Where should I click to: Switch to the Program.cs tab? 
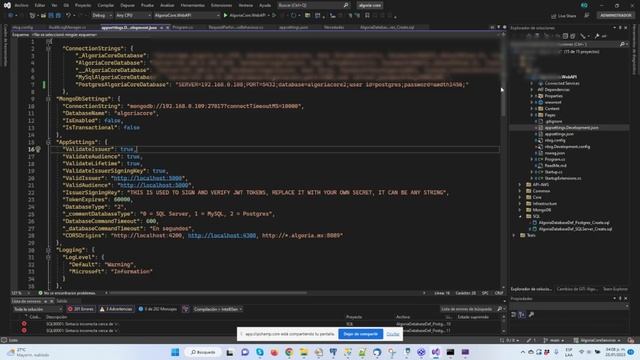pos(182,27)
